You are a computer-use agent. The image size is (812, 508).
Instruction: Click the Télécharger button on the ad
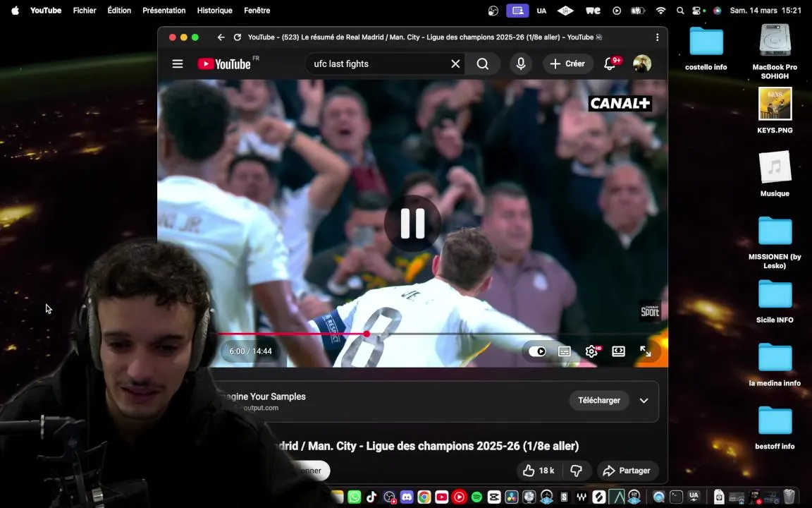pos(599,400)
